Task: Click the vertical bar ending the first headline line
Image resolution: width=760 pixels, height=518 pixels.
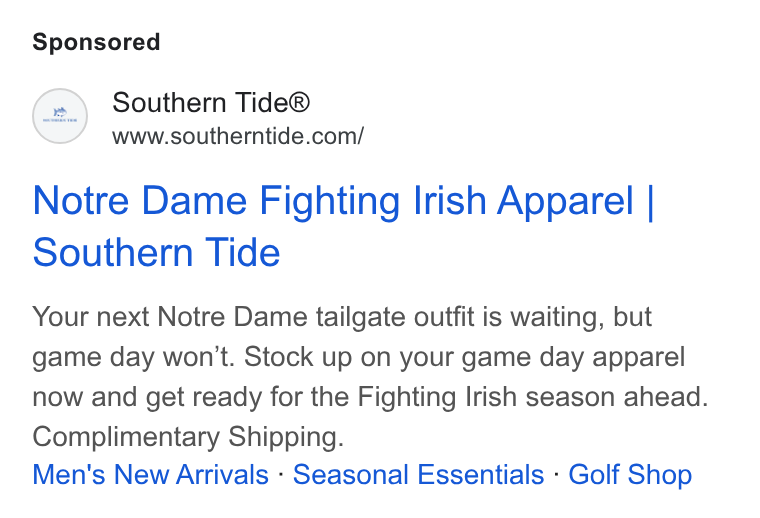Action: [x=650, y=202]
